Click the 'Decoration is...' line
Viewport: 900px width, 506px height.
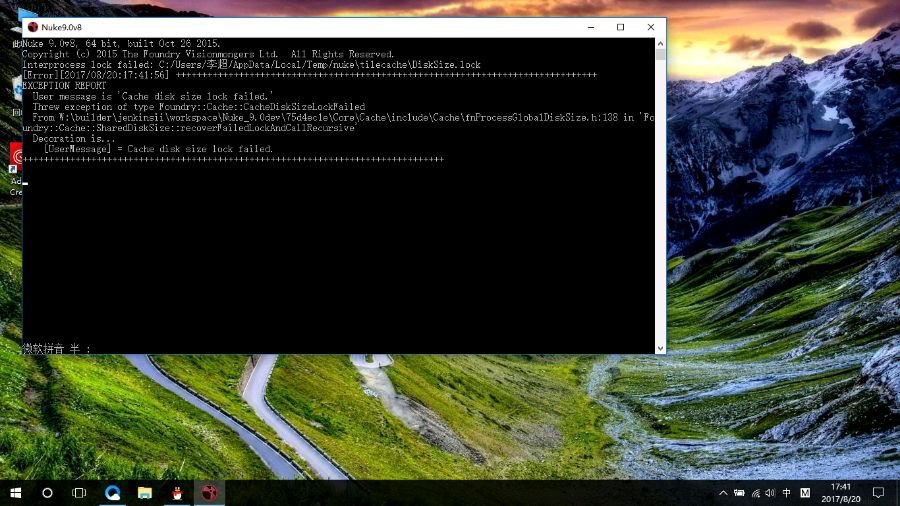(73, 138)
